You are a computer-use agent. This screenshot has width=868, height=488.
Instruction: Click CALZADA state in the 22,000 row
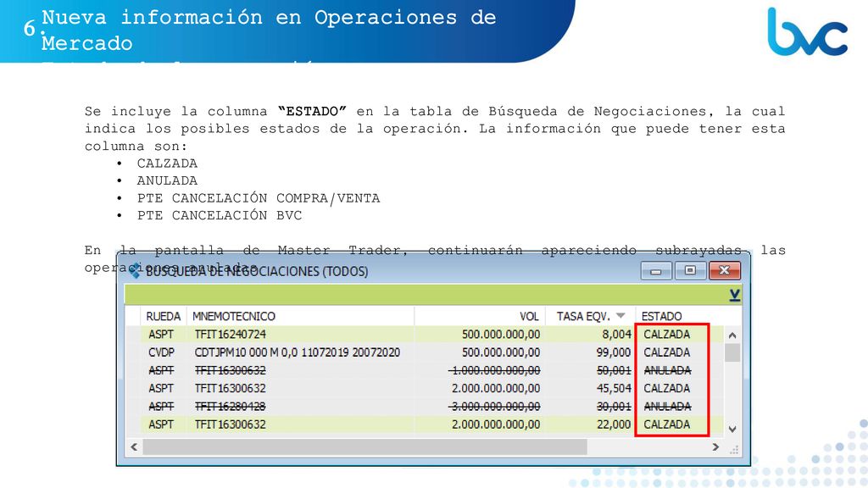[x=666, y=424]
